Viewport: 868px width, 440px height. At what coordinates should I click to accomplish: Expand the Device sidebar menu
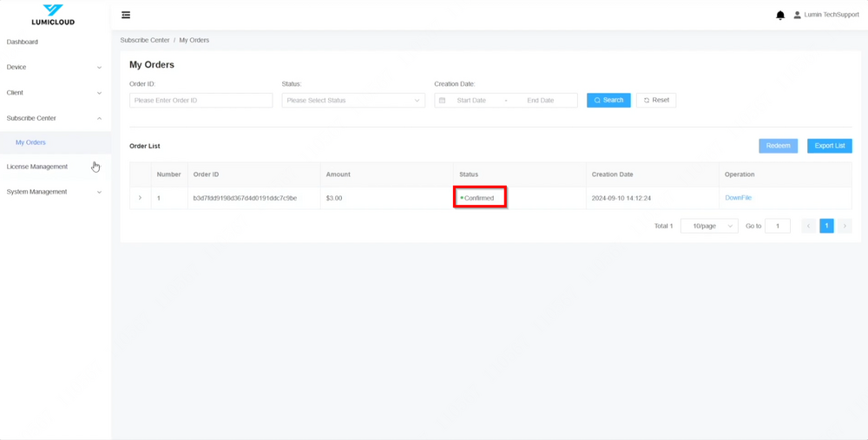coord(54,67)
